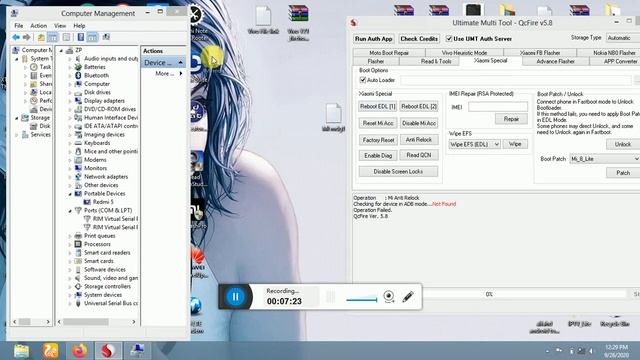Select the first RIM Virtual Serial port entry
The width and height of the screenshot is (640, 360).
115,219
